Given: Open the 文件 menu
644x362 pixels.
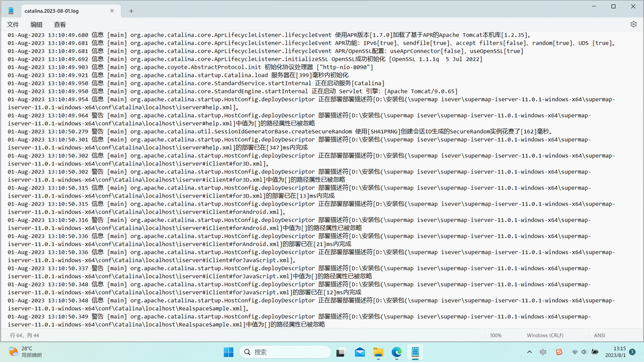Looking at the screenshot, I should coord(13,25).
